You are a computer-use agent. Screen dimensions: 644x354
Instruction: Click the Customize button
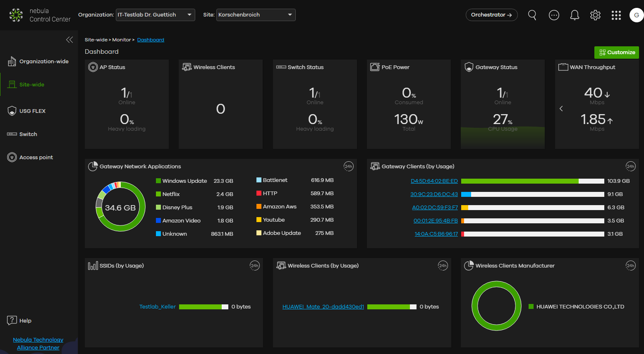[616, 53]
